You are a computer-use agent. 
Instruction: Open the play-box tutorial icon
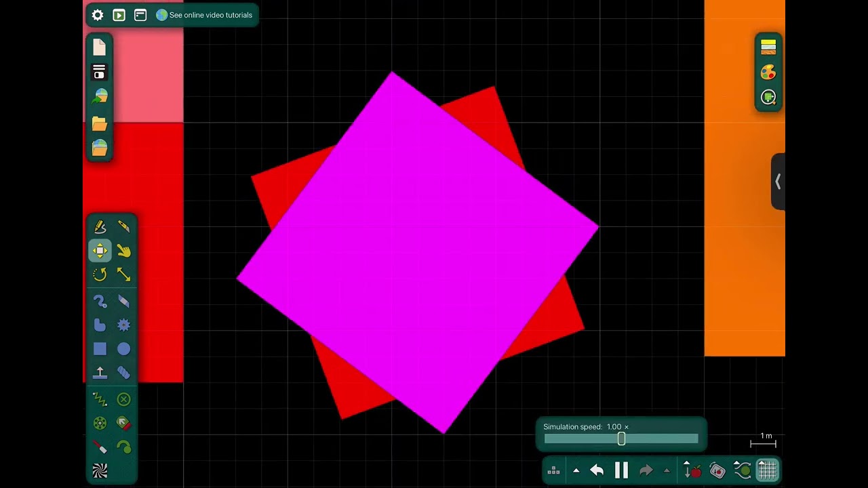click(119, 15)
